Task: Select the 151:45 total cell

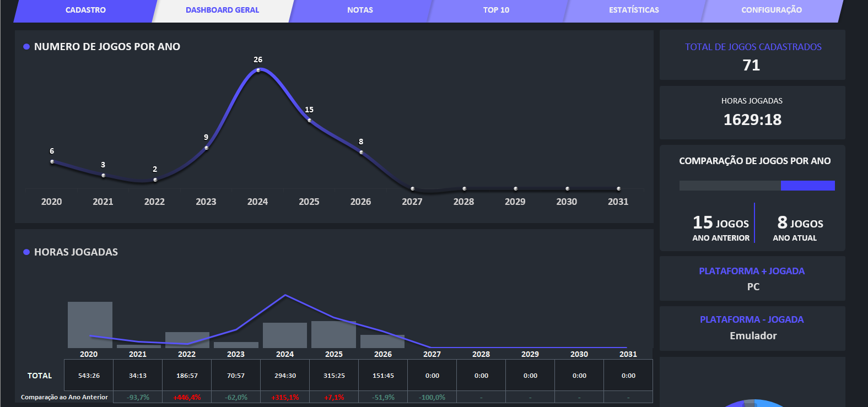Action: (x=383, y=376)
